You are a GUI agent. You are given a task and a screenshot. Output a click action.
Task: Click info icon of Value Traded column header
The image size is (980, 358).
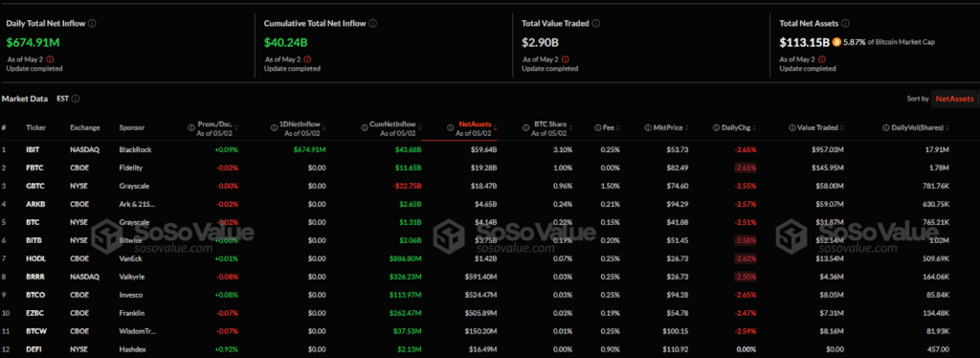792,127
